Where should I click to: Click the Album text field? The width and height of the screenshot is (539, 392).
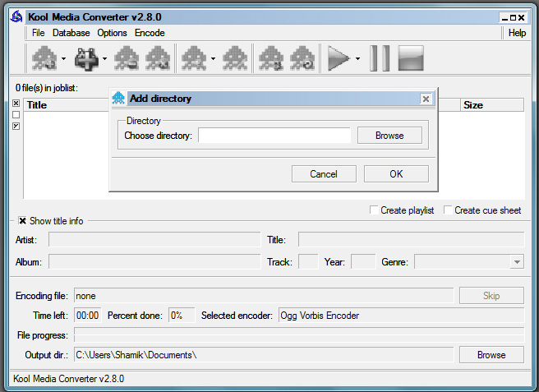coord(154,262)
